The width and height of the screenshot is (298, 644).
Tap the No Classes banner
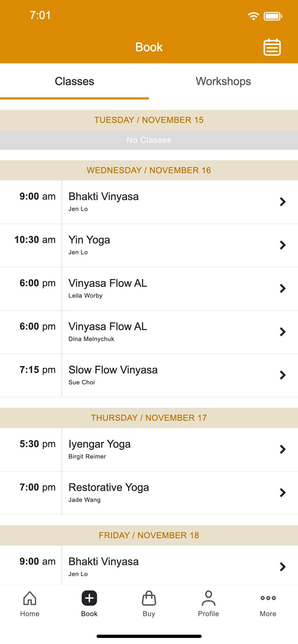click(x=149, y=140)
